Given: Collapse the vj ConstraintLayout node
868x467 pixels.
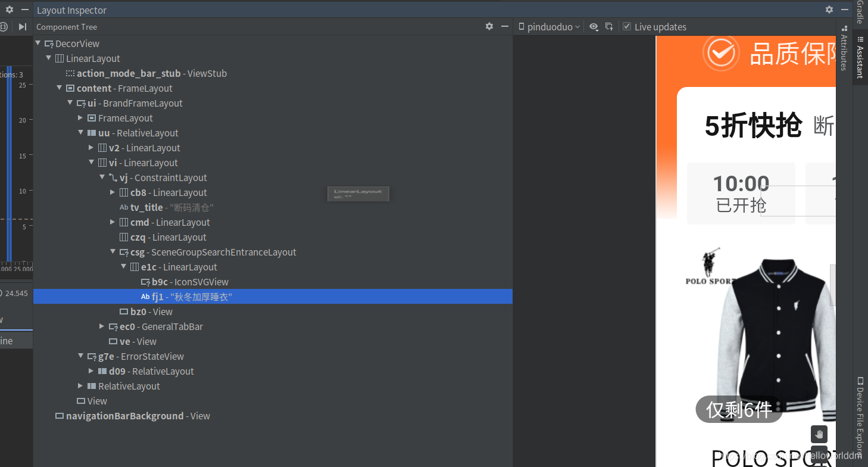Looking at the screenshot, I should (102, 177).
